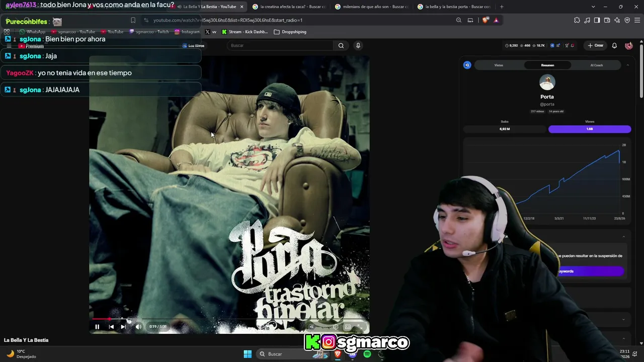The width and height of the screenshot is (644, 362).
Task: Click the YouTube search magnifier button
Action: tap(341, 45)
